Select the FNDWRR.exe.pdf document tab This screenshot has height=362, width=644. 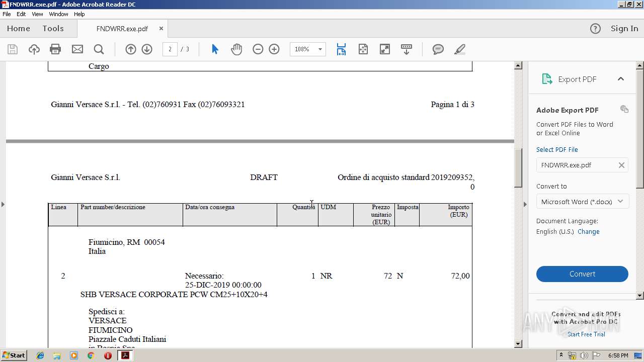(x=122, y=29)
